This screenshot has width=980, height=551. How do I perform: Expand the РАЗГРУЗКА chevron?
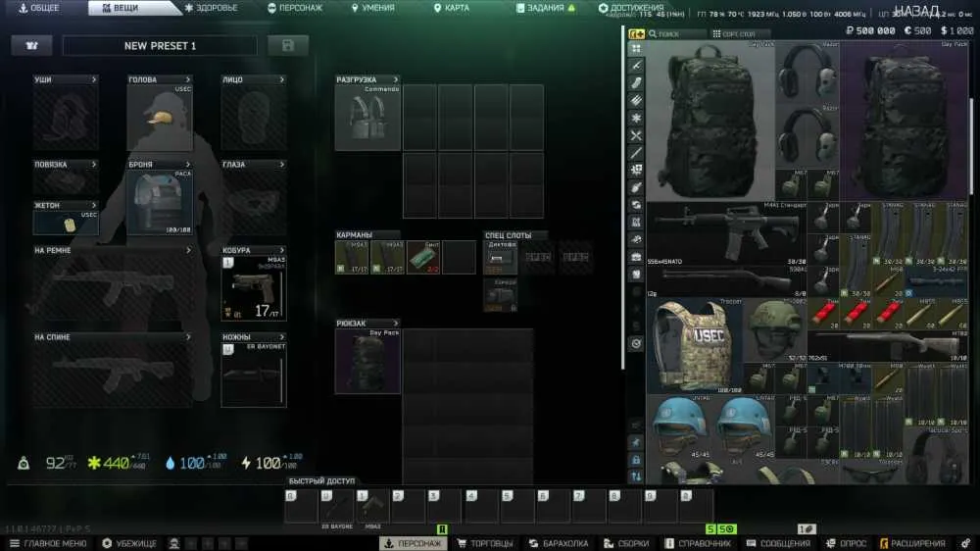[396, 79]
